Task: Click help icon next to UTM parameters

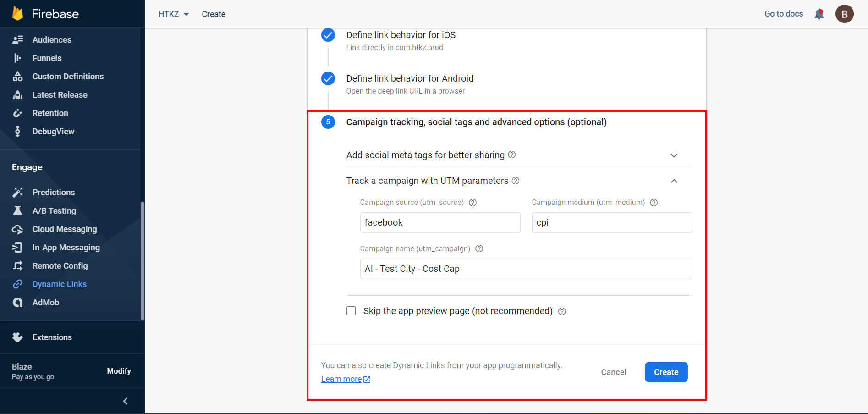Action: point(516,181)
